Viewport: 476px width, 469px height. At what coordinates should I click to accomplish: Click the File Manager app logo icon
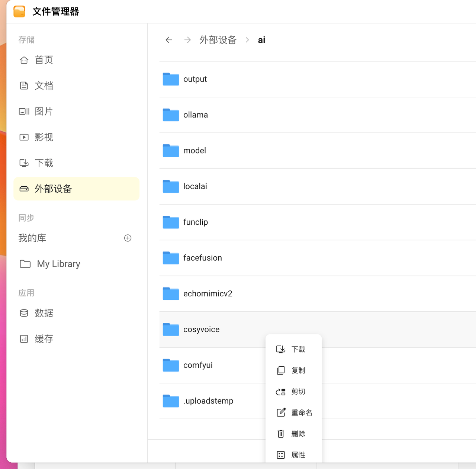[x=19, y=12]
